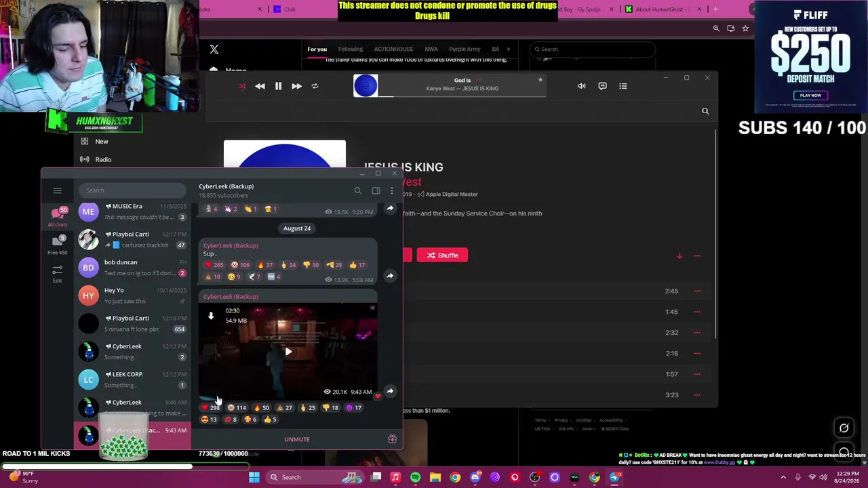The height and width of the screenshot is (488, 868).
Task: Switch to the For you tab on X
Action: point(317,49)
